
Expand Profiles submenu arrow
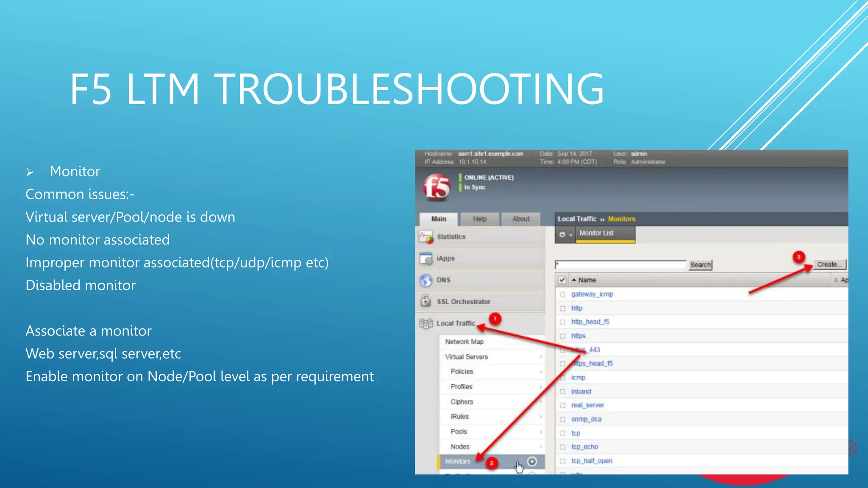pyautogui.click(x=541, y=386)
